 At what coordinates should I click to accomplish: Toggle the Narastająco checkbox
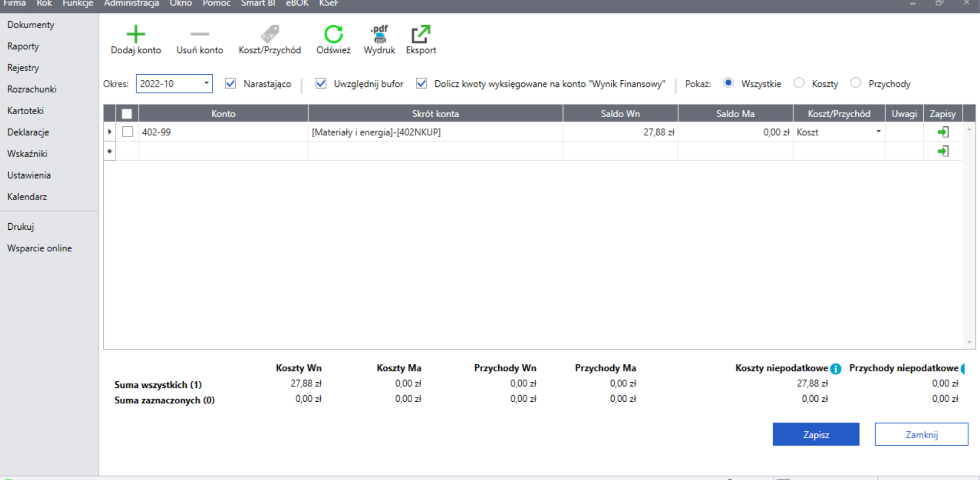pyautogui.click(x=231, y=83)
